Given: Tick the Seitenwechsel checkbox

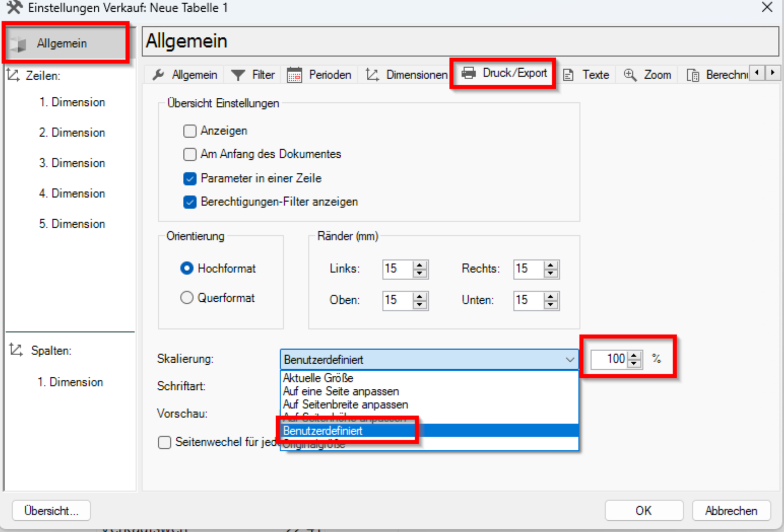Looking at the screenshot, I should coord(165,442).
